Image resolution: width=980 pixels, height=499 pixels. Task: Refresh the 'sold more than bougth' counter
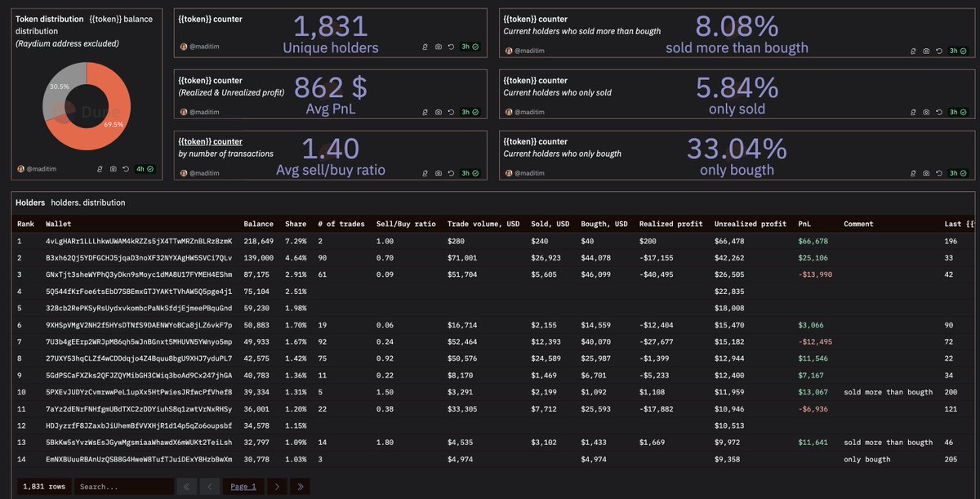(940, 50)
